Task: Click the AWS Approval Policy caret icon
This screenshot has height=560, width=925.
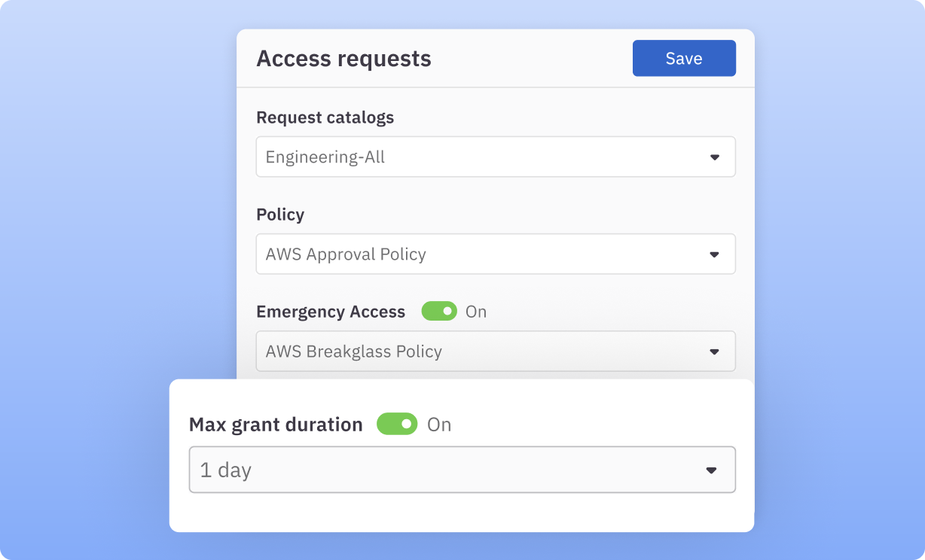Action: (x=714, y=254)
